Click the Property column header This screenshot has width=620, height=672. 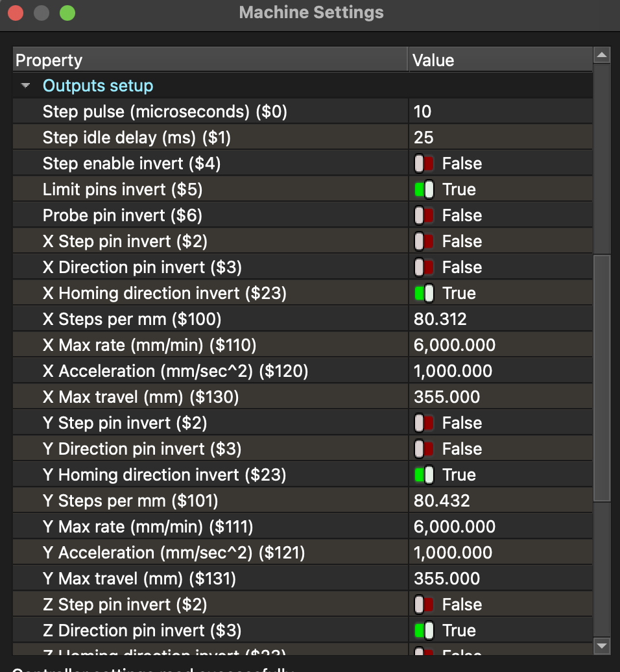(210, 60)
